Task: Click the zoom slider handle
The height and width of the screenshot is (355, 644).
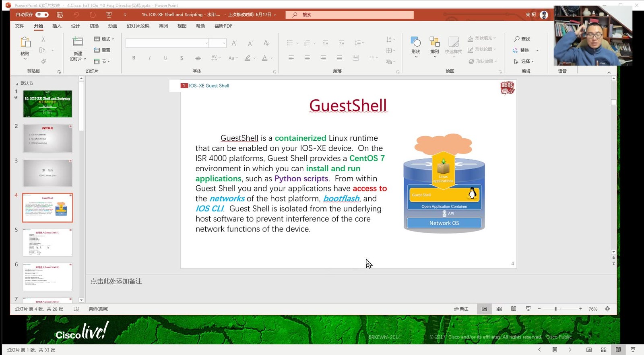Action: [555, 309]
